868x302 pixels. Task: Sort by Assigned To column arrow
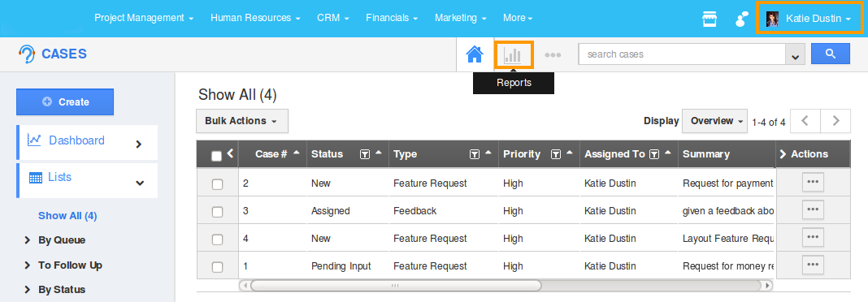point(667,153)
